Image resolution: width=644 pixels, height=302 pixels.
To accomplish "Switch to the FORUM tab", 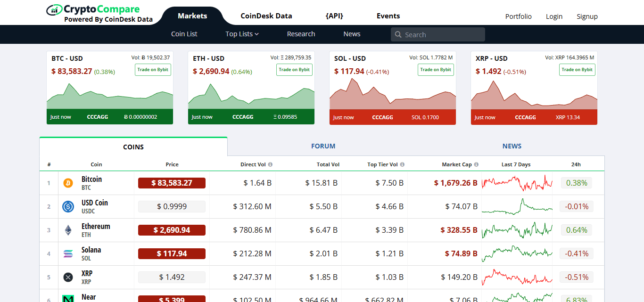I will coord(323,146).
